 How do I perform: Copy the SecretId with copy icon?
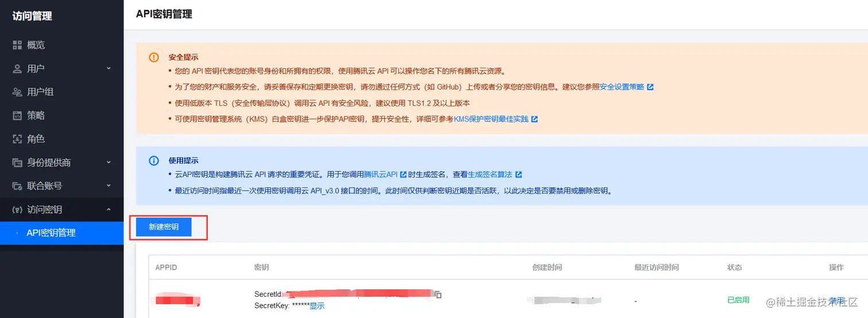(438, 294)
